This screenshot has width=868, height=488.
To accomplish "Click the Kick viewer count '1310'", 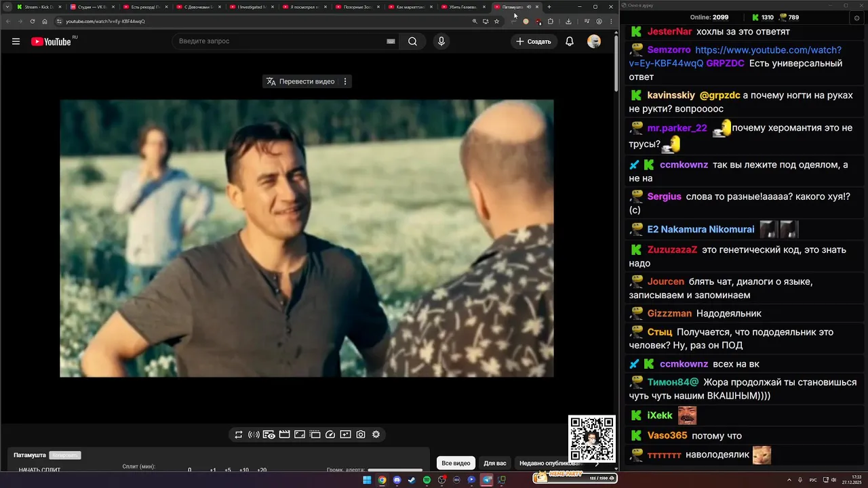I will point(767,17).
